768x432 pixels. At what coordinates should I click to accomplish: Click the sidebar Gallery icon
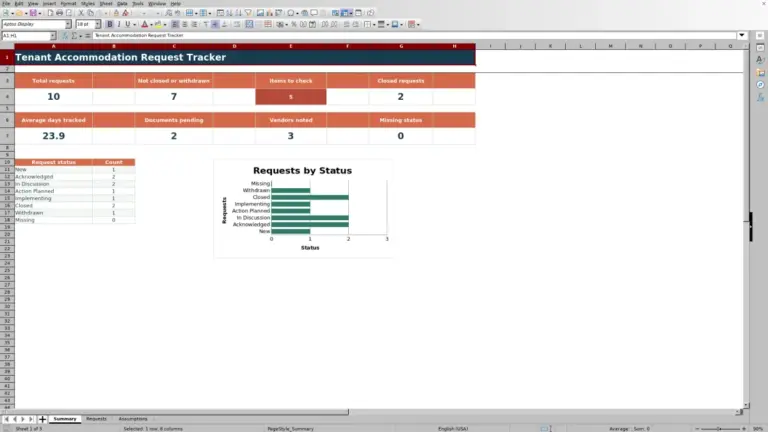tap(760, 72)
